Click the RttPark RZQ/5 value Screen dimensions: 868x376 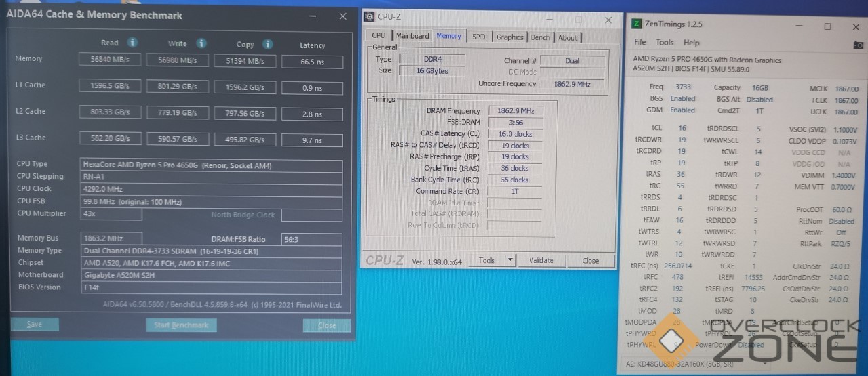coord(842,244)
